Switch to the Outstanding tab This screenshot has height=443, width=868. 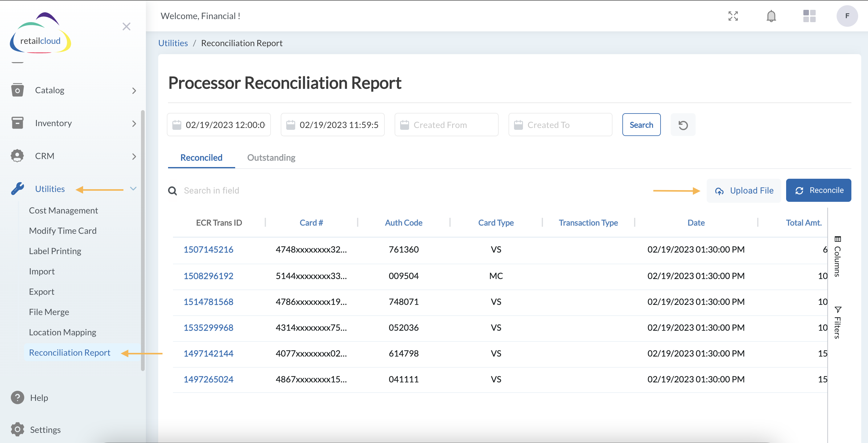click(271, 157)
